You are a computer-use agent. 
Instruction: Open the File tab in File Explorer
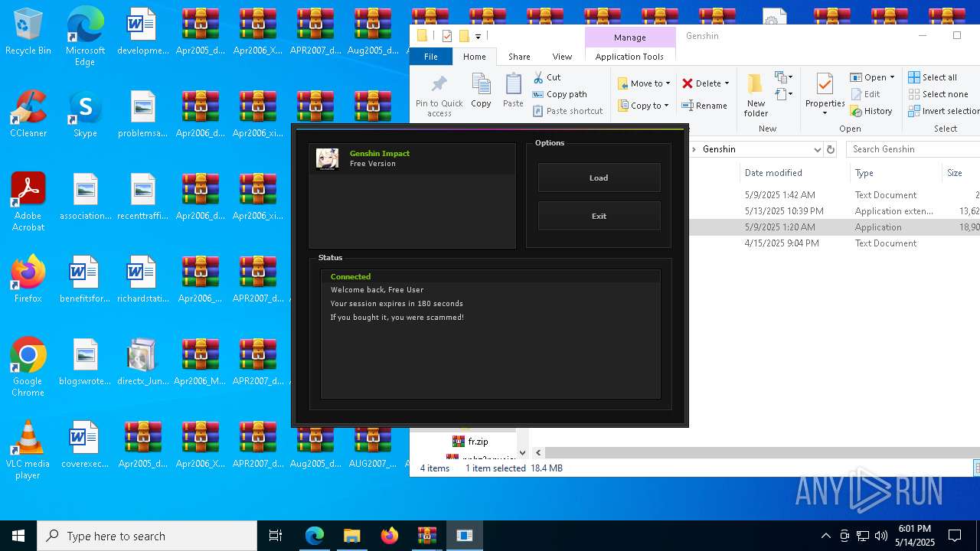(431, 57)
